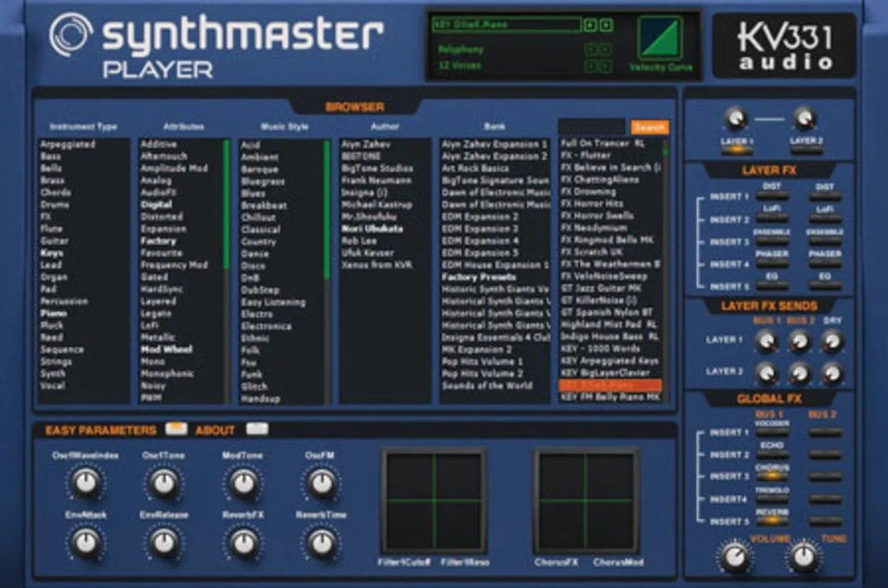Adjust the master Tune knob
The image size is (888, 588).
pos(804,556)
